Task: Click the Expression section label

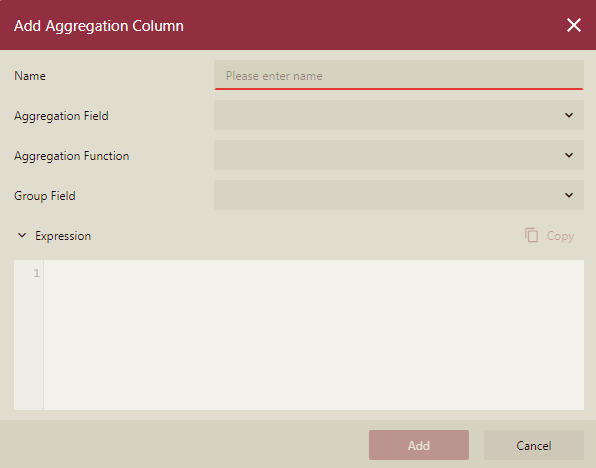Action: (x=63, y=236)
